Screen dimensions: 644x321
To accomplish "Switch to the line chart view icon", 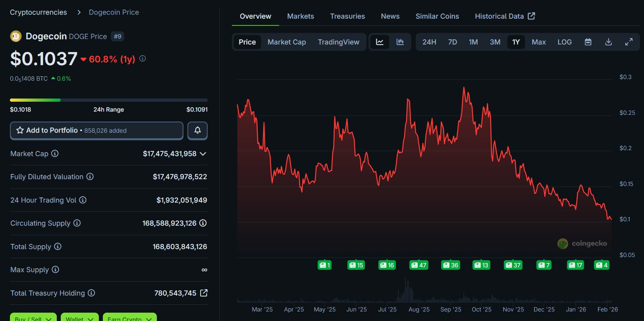I will pos(380,42).
